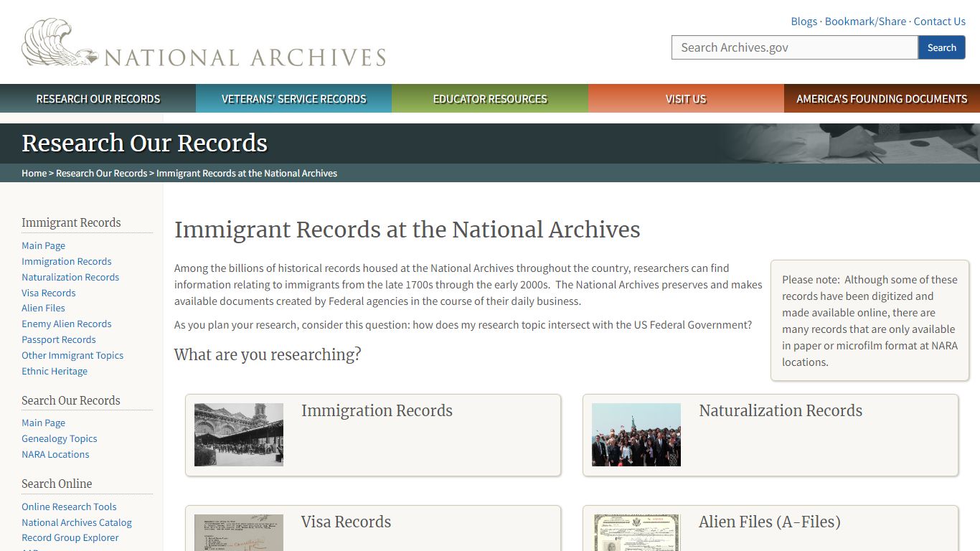
Task: Open Visa Records sidebar link
Action: pos(48,293)
